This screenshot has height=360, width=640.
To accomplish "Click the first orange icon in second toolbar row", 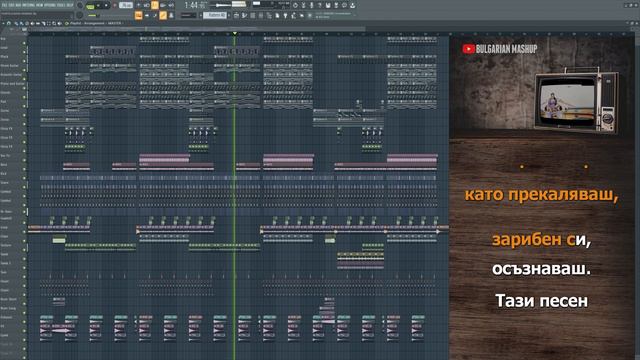I will (139, 15).
